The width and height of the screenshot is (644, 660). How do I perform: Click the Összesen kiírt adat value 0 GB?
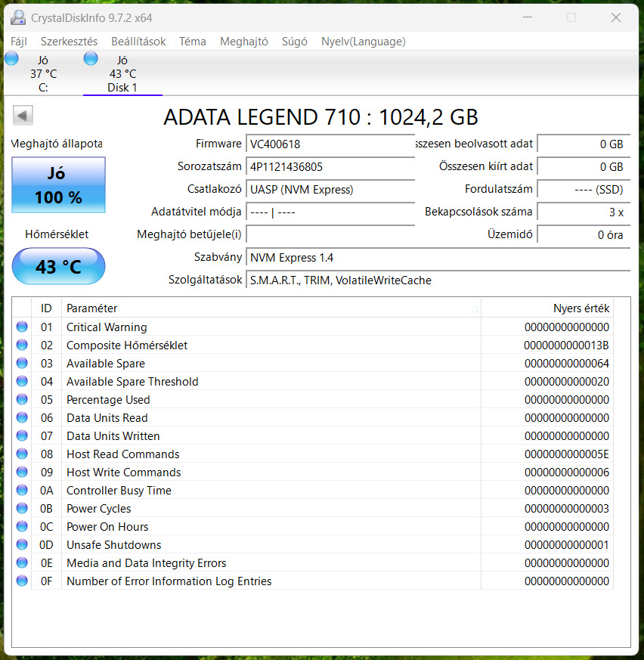click(584, 167)
